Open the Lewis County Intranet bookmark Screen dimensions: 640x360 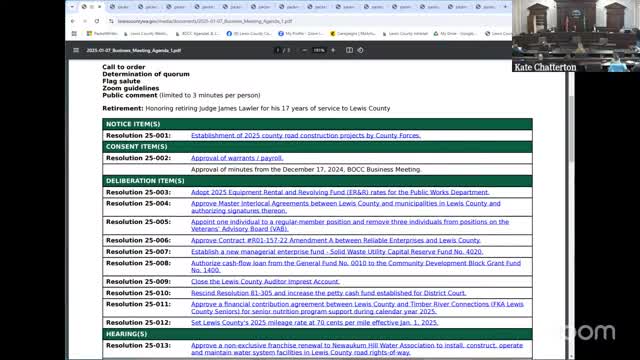405,33
